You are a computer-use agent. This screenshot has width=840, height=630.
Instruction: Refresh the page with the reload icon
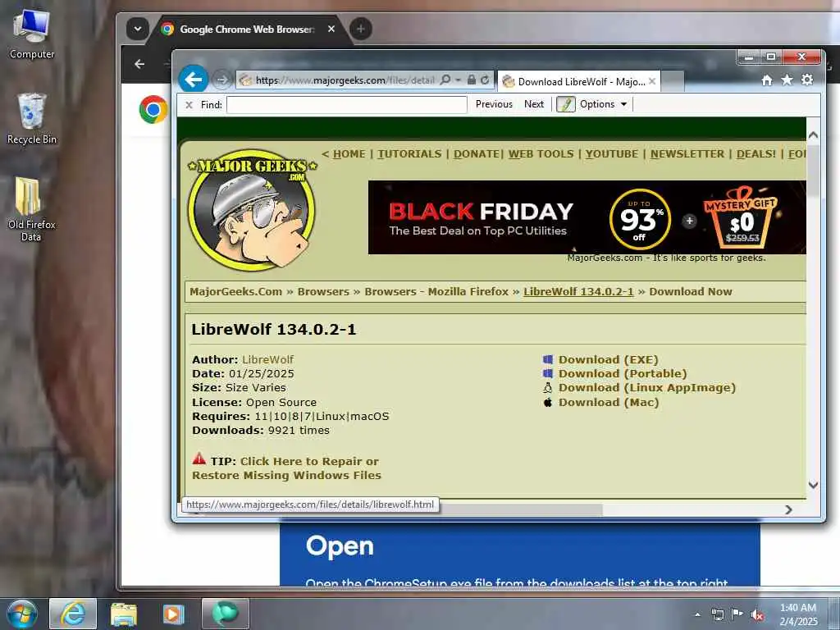coord(485,80)
